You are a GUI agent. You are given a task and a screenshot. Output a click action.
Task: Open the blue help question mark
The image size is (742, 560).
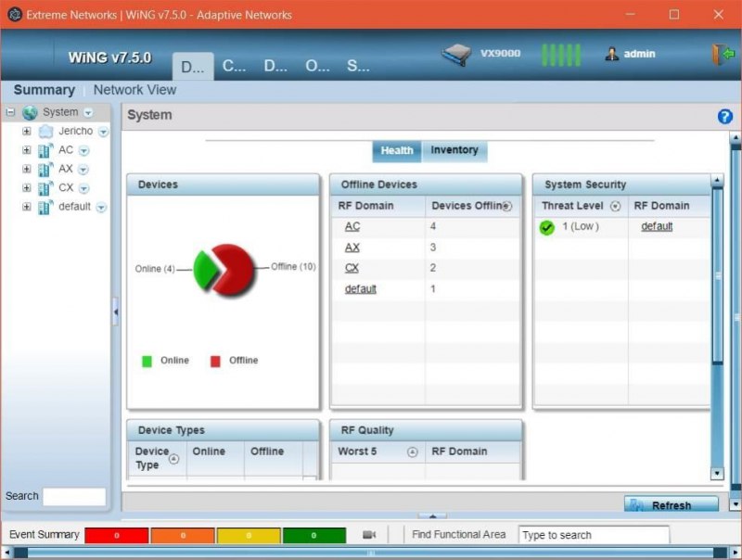pyautogui.click(x=724, y=116)
